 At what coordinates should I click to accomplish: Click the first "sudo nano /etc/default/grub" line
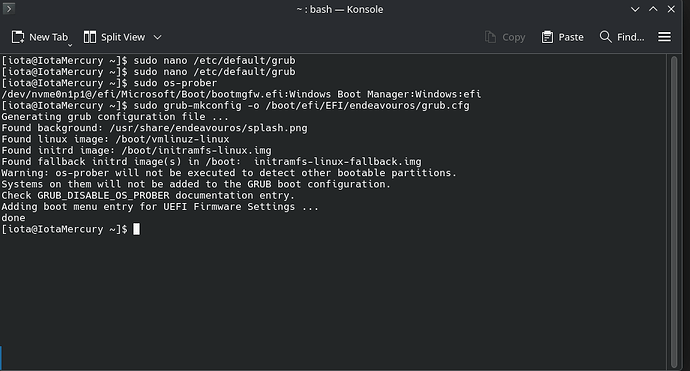click(x=148, y=60)
